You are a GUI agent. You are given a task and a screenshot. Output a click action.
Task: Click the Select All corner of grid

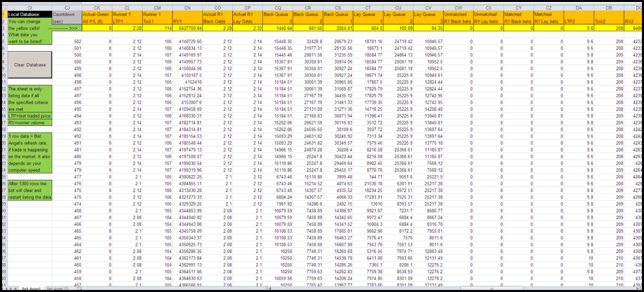pos(5,8)
